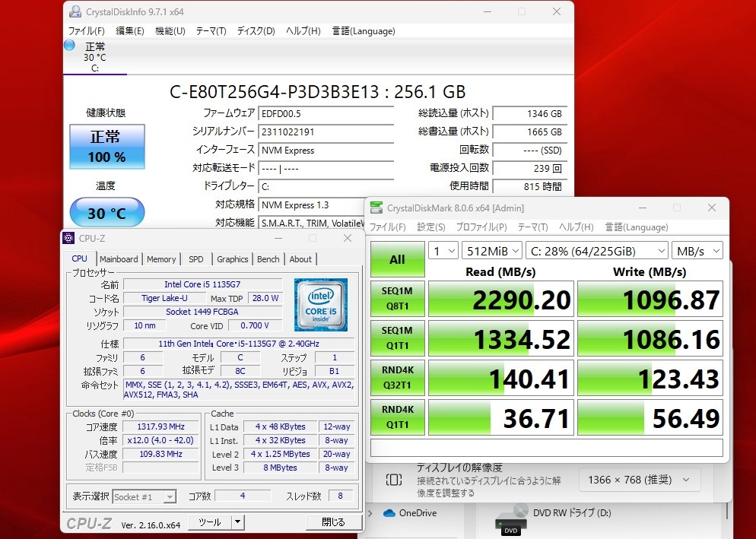The image size is (756, 539).
Task: Open プロファイル(P) menu in CrystalDiskMark
Action: 481,227
